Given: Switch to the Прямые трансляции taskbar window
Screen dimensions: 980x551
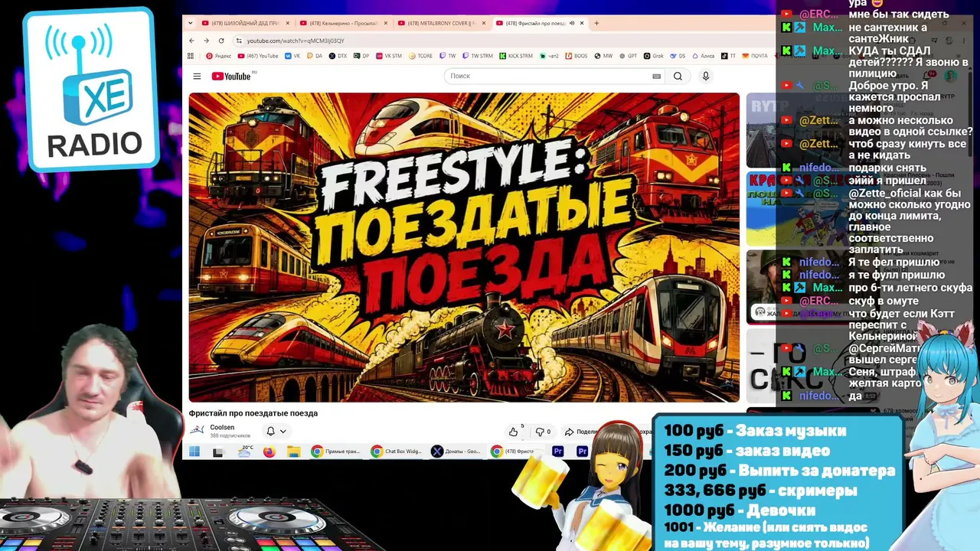Looking at the screenshot, I should 337,452.
